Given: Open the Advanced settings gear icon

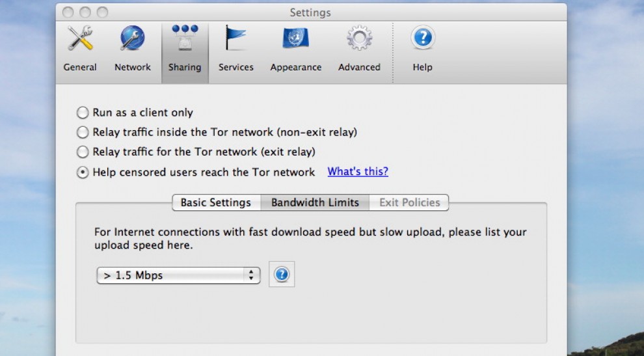Looking at the screenshot, I should 359,38.
